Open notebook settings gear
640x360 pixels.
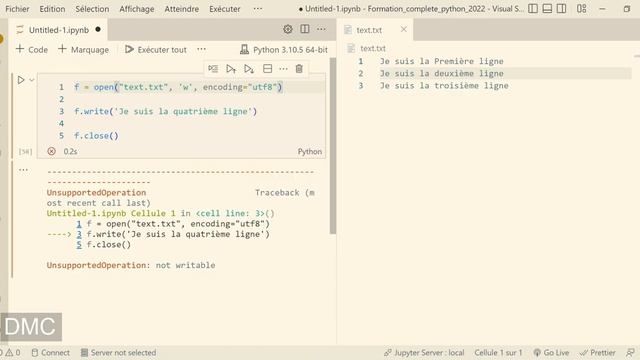(x=288, y=29)
